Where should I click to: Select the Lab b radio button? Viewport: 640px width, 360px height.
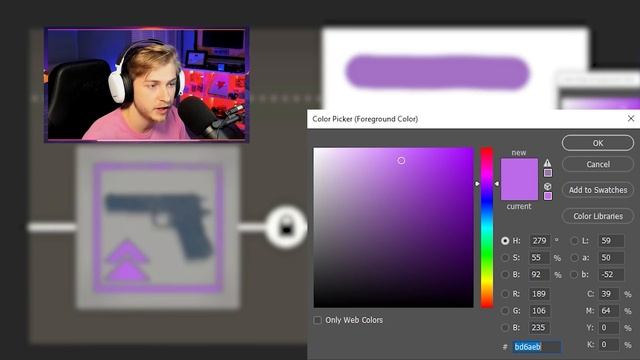[574, 275]
